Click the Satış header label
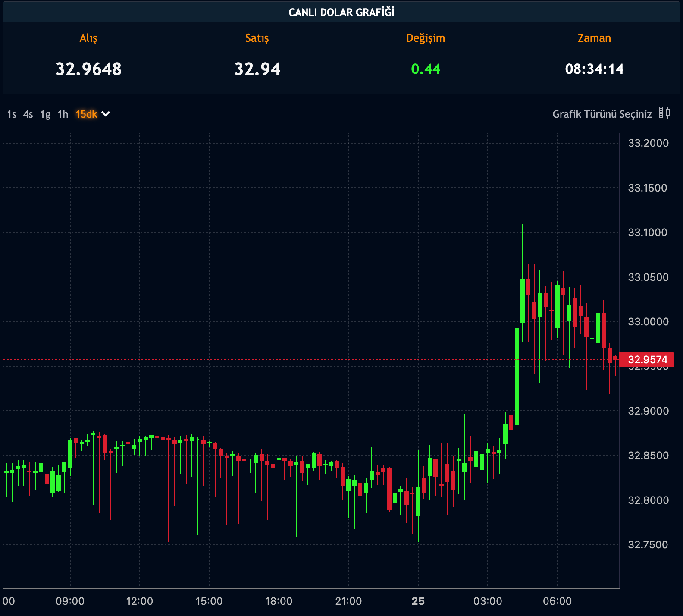The image size is (683, 616). (257, 38)
